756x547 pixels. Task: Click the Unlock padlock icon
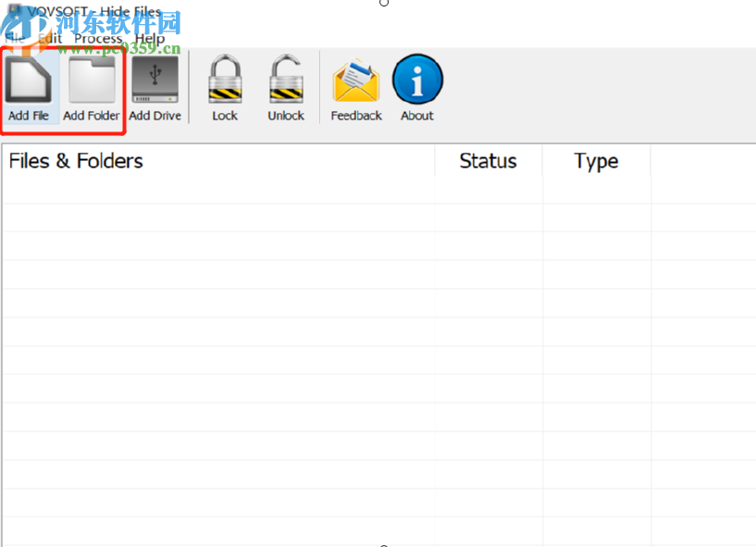[285, 80]
